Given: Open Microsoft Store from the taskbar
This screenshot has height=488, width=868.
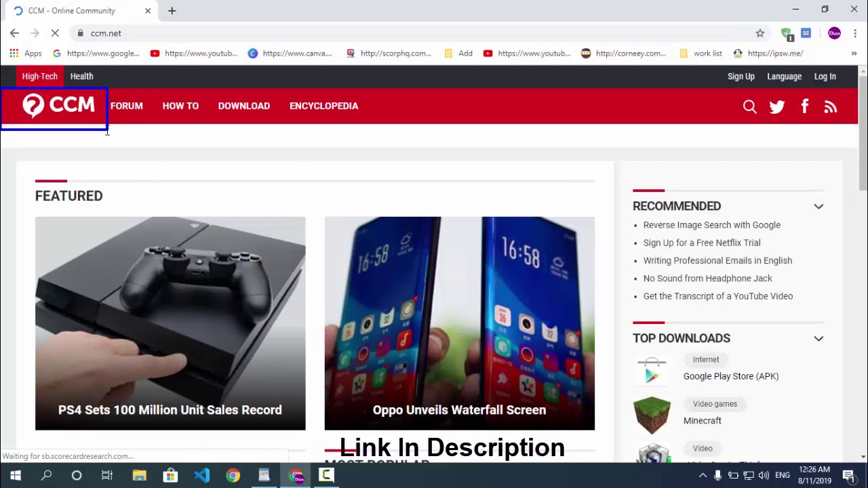Looking at the screenshot, I should point(170,475).
